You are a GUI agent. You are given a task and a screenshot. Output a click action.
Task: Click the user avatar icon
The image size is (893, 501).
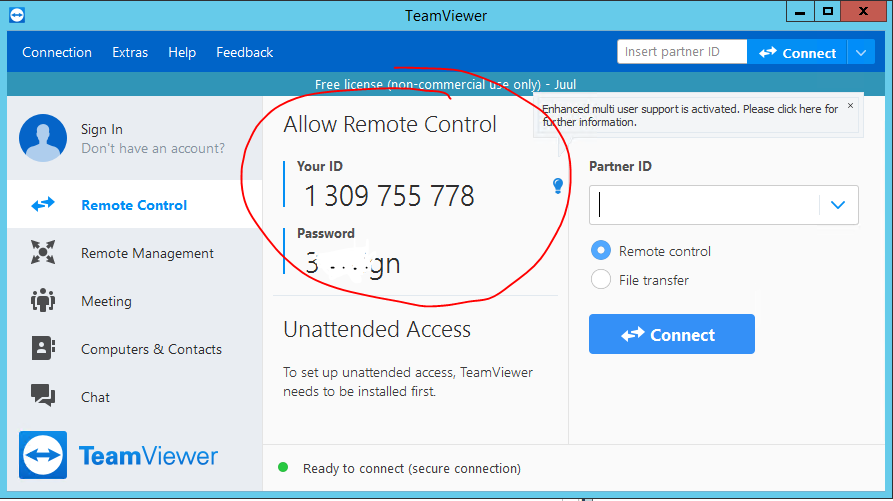point(43,138)
